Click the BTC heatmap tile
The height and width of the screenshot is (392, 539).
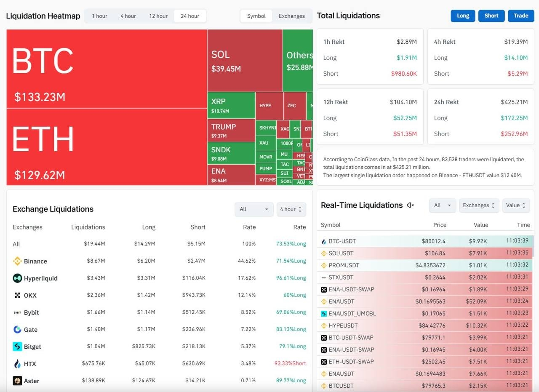pyautogui.click(x=107, y=69)
